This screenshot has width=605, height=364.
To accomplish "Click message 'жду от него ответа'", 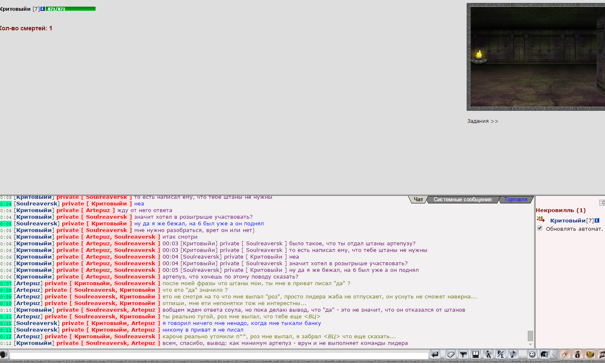I will [145, 210].
